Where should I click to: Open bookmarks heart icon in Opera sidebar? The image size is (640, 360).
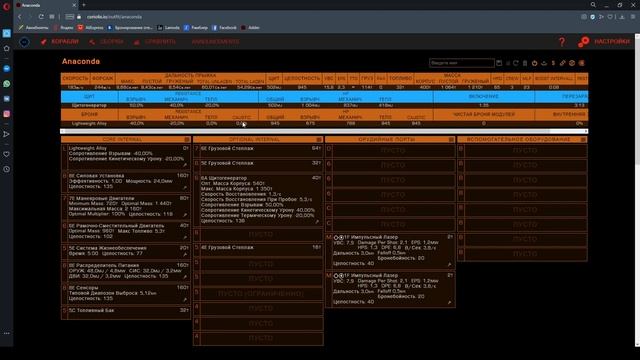click(7, 154)
